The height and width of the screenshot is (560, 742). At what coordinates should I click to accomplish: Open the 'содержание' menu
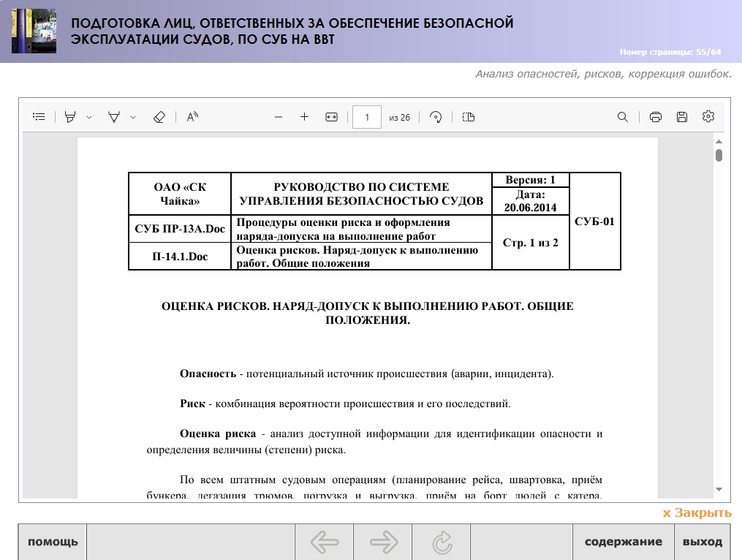[623, 542]
